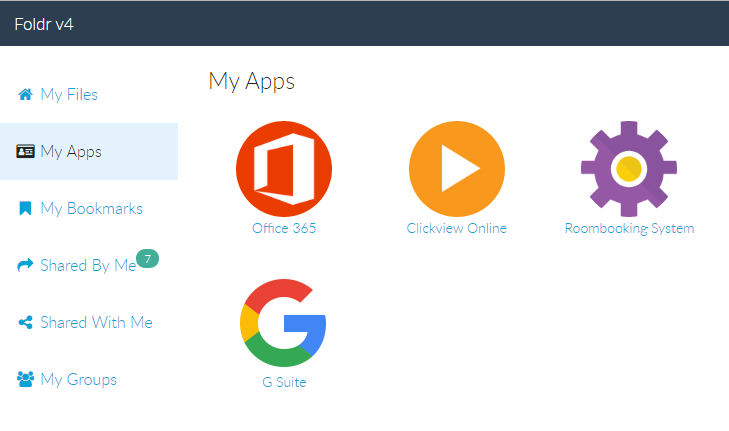Open My Bookmarks section
The width and height of the screenshot is (729, 431).
pyautogui.click(x=89, y=208)
